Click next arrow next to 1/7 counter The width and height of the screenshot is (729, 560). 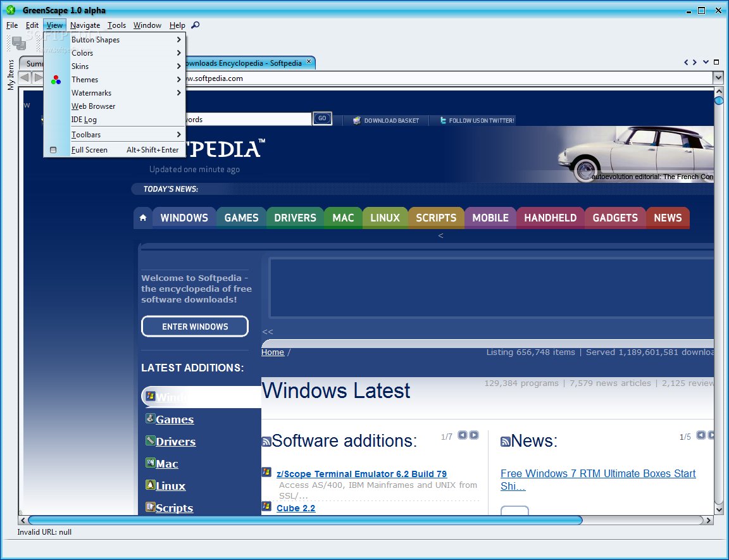[474, 435]
